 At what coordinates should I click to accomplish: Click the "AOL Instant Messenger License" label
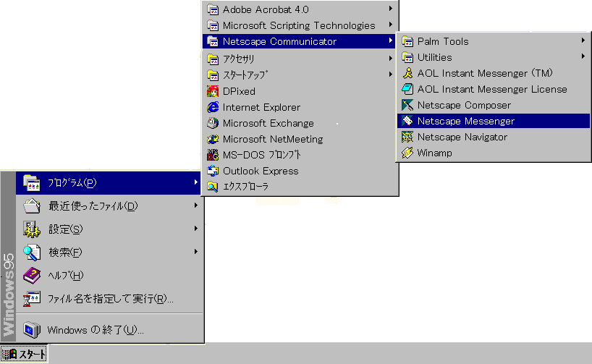pos(492,90)
